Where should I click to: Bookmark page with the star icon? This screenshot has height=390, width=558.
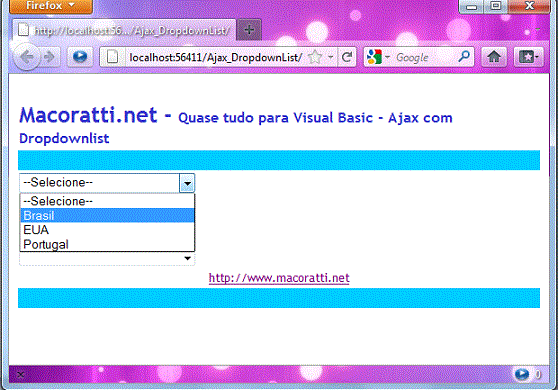[315, 57]
